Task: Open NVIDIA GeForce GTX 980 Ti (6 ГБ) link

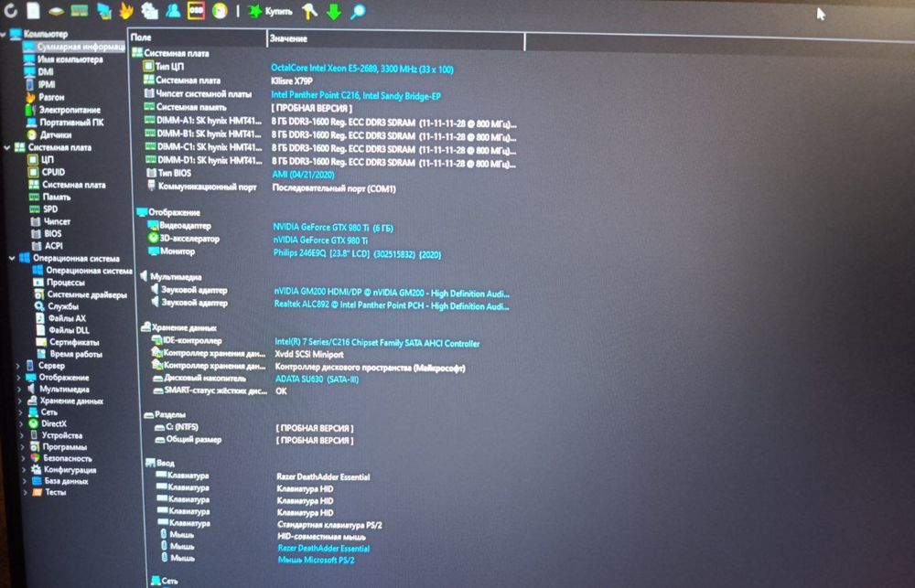Action: pyautogui.click(x=333, y=228)
